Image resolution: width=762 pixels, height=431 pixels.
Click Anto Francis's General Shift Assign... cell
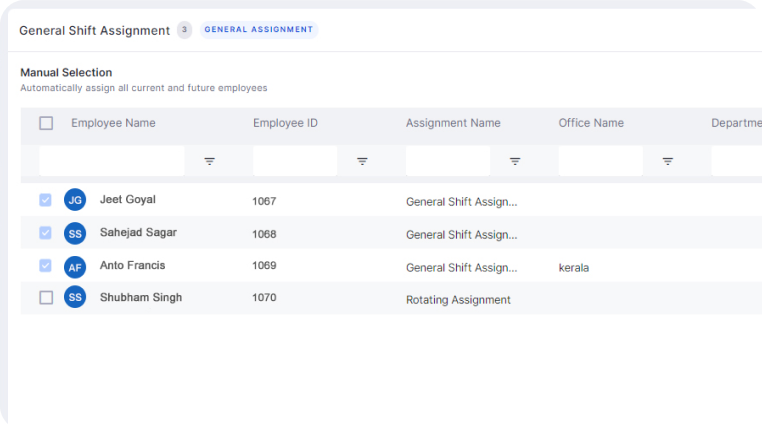point(462,268)
